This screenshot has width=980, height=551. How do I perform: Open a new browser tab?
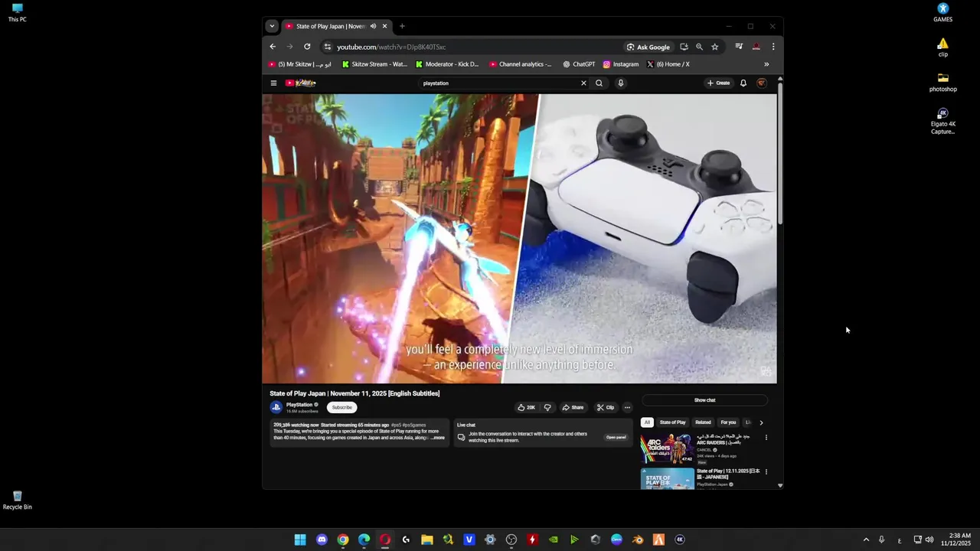pos(402,26)
